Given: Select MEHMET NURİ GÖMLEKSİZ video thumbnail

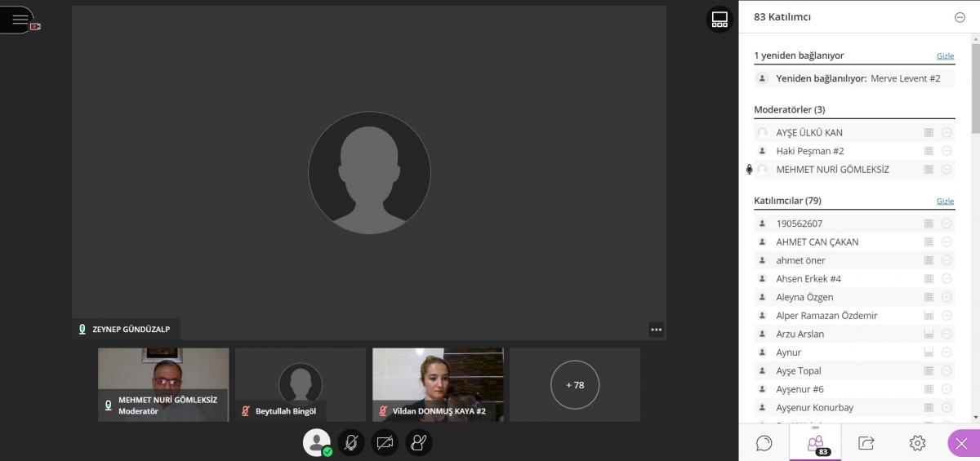Looking at the screenshot, I should (x=163, y=384).
